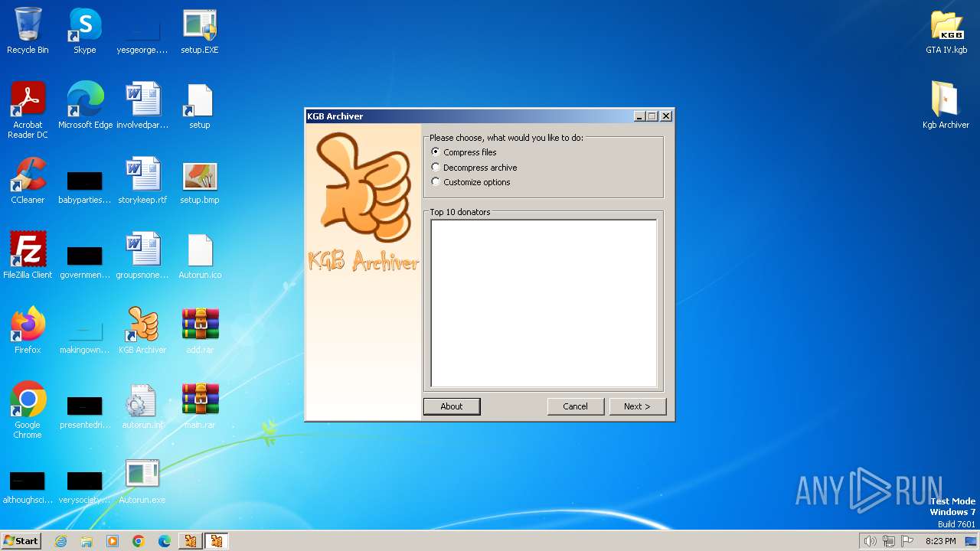980x551 pixels.
Task: Open the Windows Start menu
Action: (21, 540)
